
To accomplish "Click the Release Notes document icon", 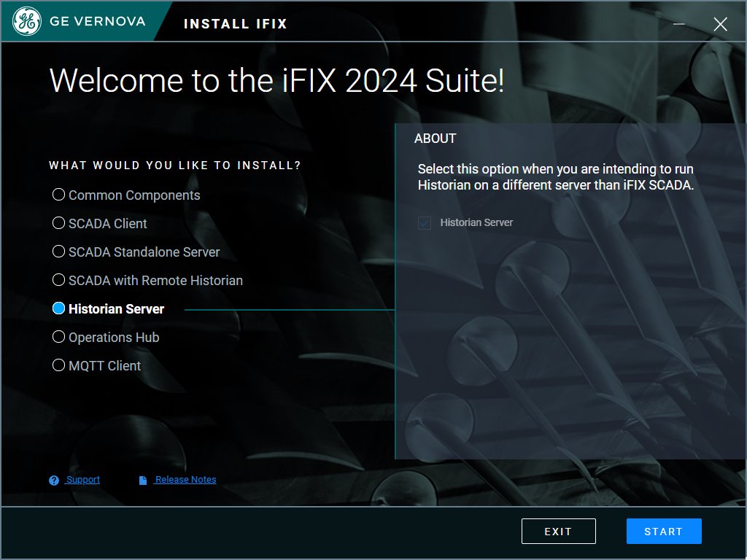I will (x=142, y=480).
